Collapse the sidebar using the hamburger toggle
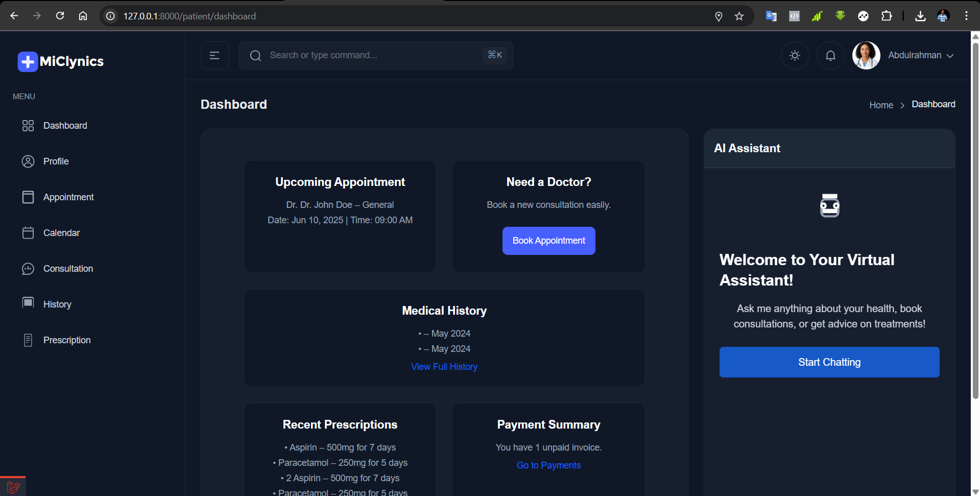 click(x=214, y=55)
